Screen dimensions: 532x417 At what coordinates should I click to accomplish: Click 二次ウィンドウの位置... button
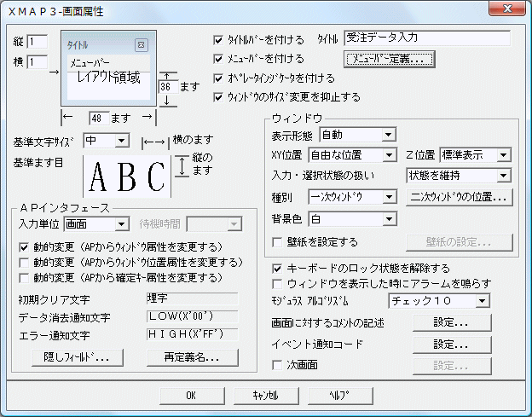[460, 198]
